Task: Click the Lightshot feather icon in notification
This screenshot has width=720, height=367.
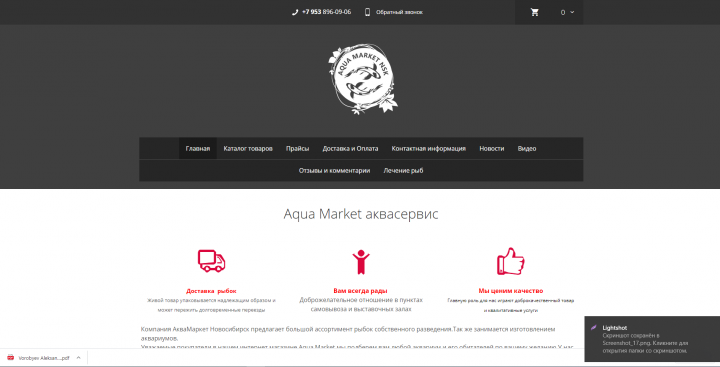Action: (594, 327)
